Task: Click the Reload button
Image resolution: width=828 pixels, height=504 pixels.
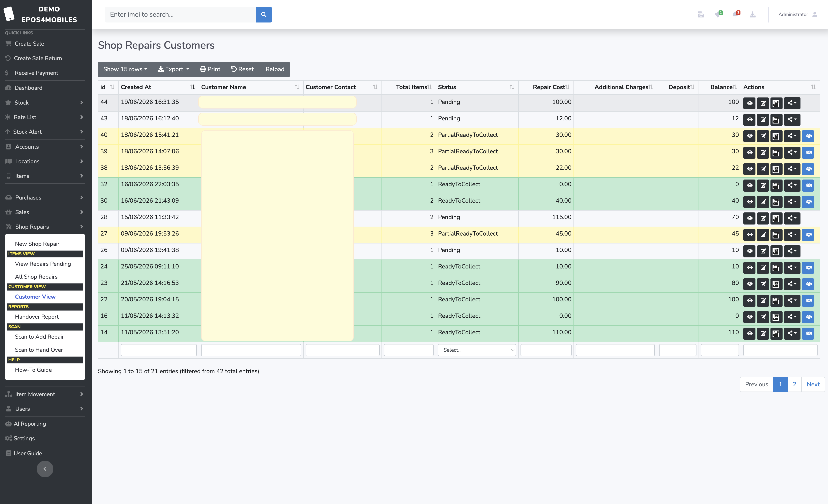Action: click(275, 69)
